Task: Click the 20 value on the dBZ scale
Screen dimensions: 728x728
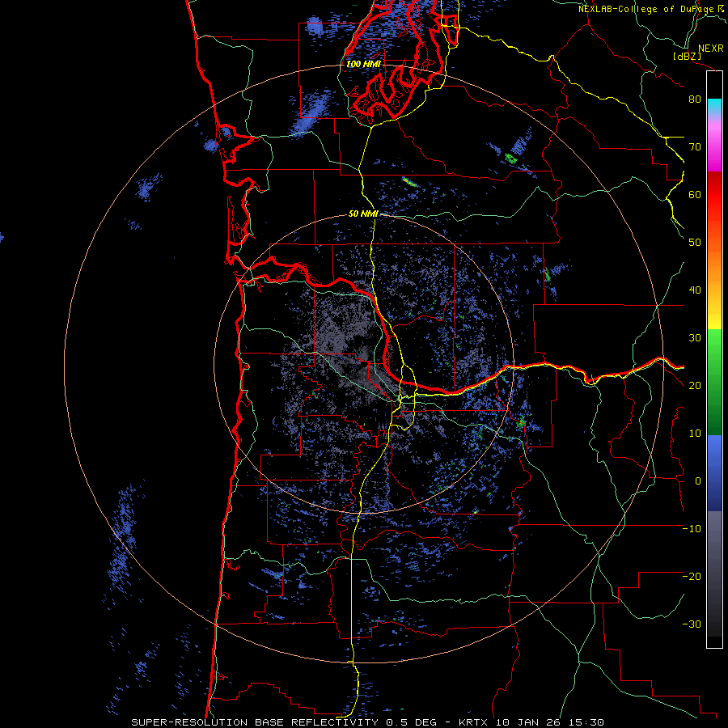Action: [695, 385]
